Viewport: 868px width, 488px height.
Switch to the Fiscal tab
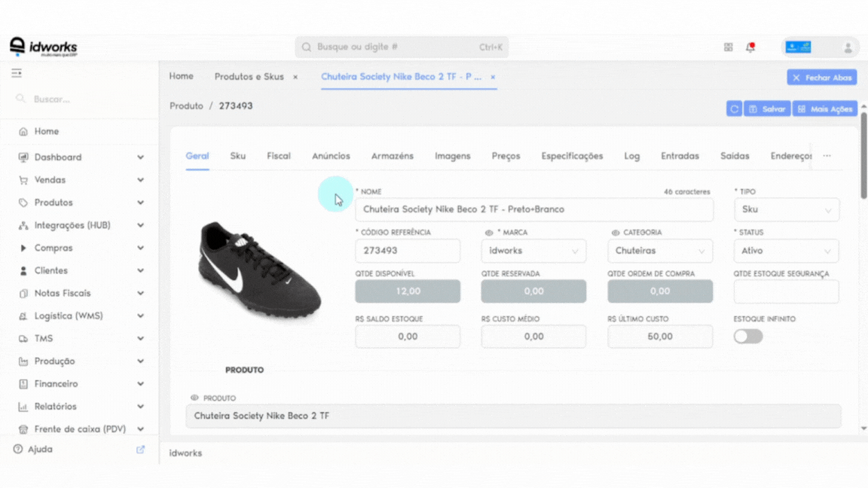coord(279,156)
